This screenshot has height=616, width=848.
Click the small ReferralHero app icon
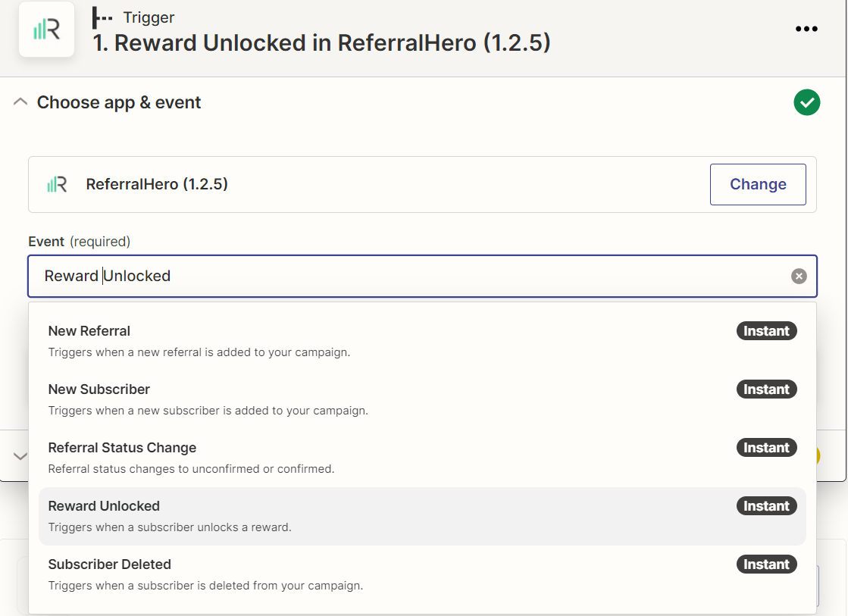click(x=57, y=184)
